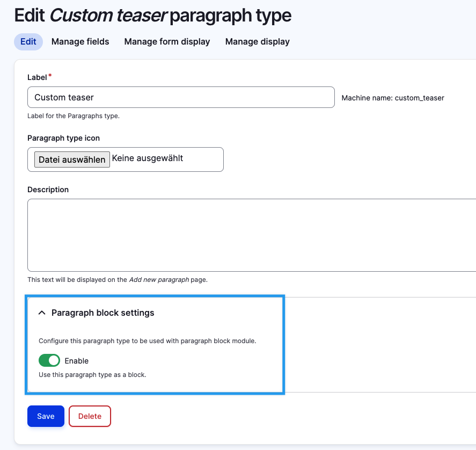Click the Enable label next to the switch
The height and width of the screenshot is (450, 476).
pyautogui.click(x=77, y=360)
